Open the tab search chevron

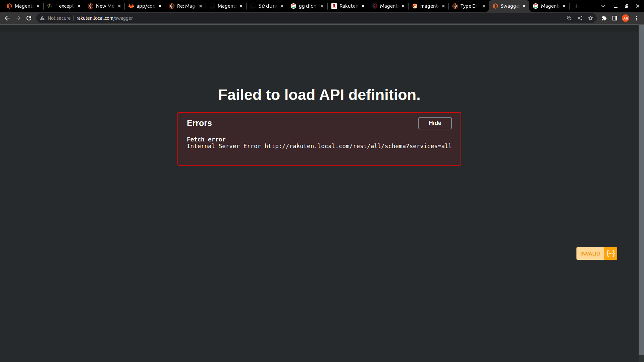(x=603, y=6)
